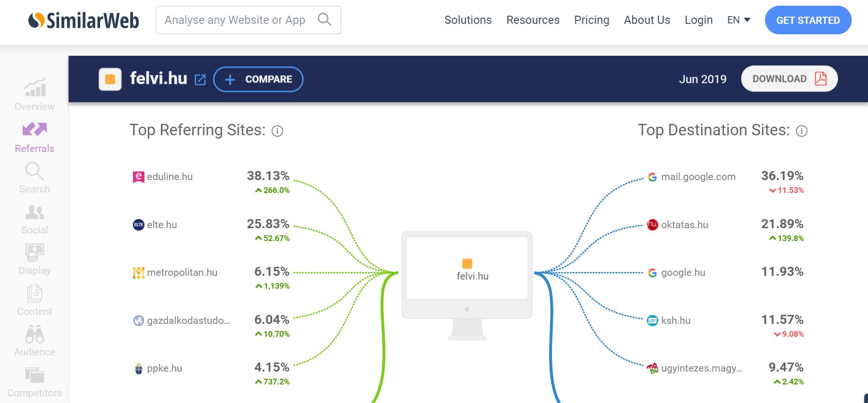Open oktatas.hu destination site

click(684, 225)
